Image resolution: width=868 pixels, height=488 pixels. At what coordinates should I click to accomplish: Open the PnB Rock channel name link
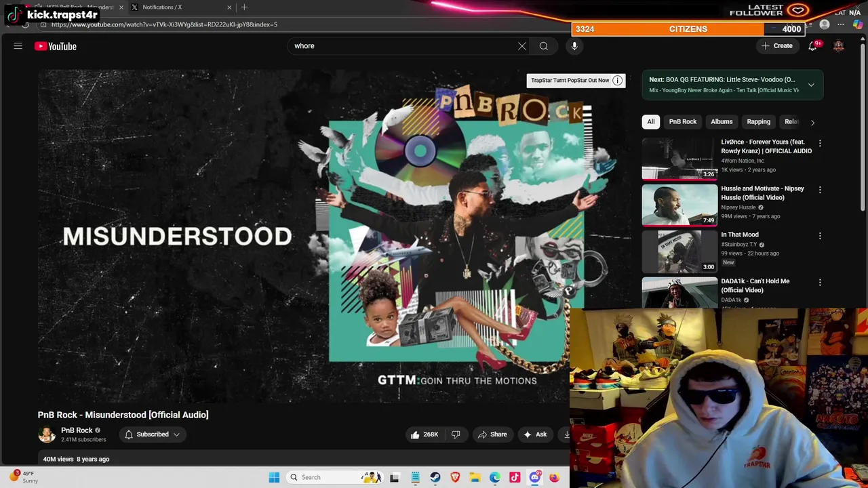77,430
